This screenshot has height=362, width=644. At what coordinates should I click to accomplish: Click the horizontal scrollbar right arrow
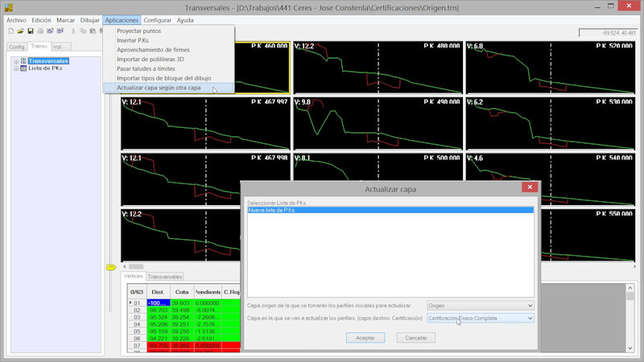[x=634, y=266]
